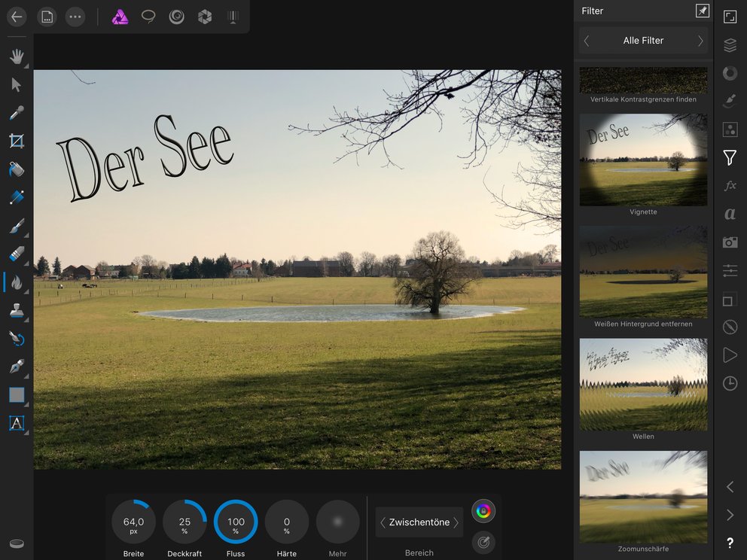This screenshot has width=747, height=560.
Task: Open the Layers panel in the right sidebar
Action: (729, 44)
